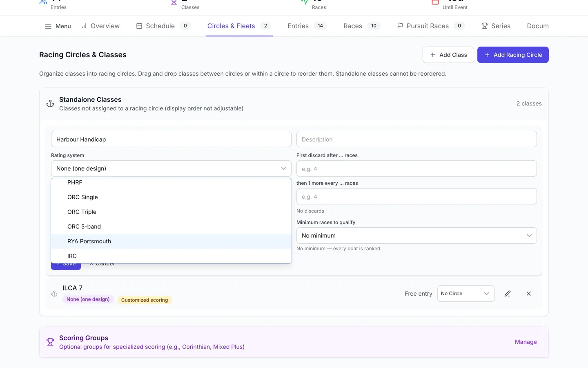Select ORC 5-band rating option
The image size is (588, 368).
click(x=171, y=227)
